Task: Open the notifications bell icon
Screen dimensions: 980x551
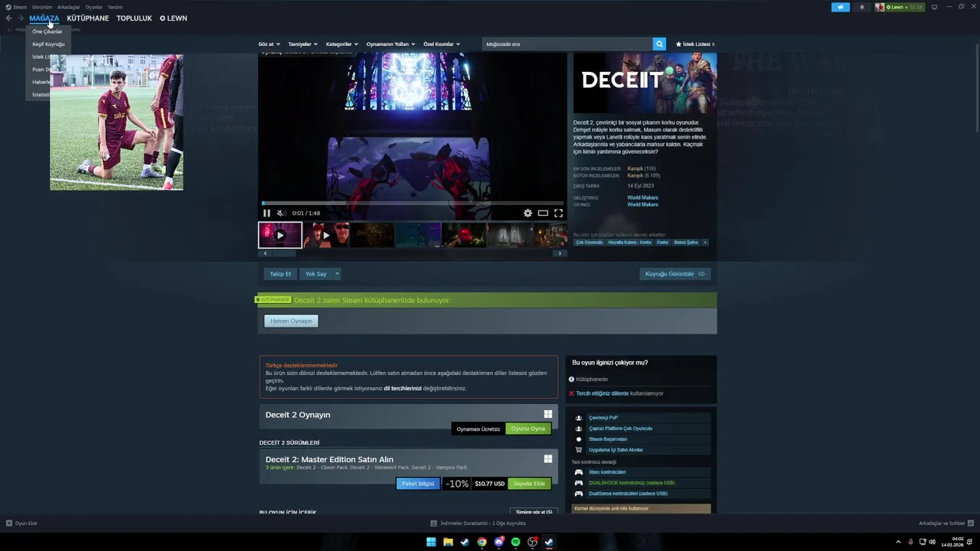Action: coord(861,7)
